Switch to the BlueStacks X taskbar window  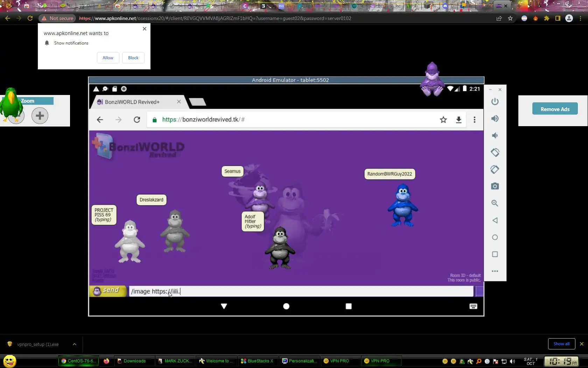(x=257, y=361)
